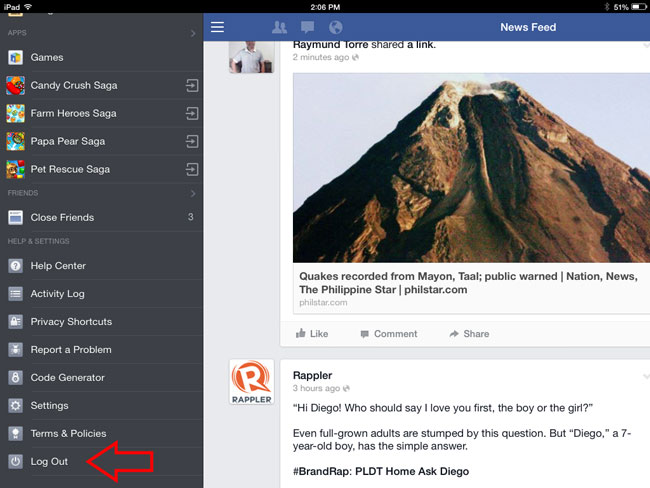The height and width of the screenshot is (488, 650).
Task: Tap the Pet Rescue Saga icon
Action: (x=15, y=169)
